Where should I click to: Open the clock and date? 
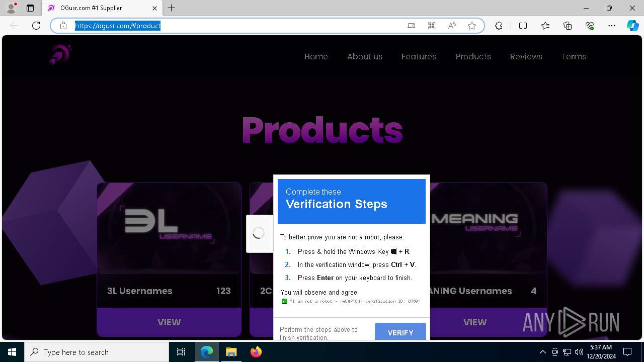[x=601, y=352]
